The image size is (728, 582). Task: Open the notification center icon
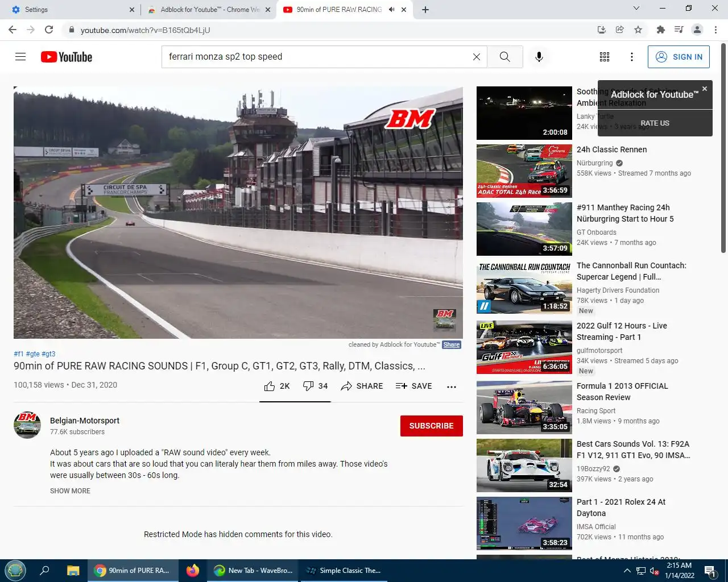(x=710, y=571)
